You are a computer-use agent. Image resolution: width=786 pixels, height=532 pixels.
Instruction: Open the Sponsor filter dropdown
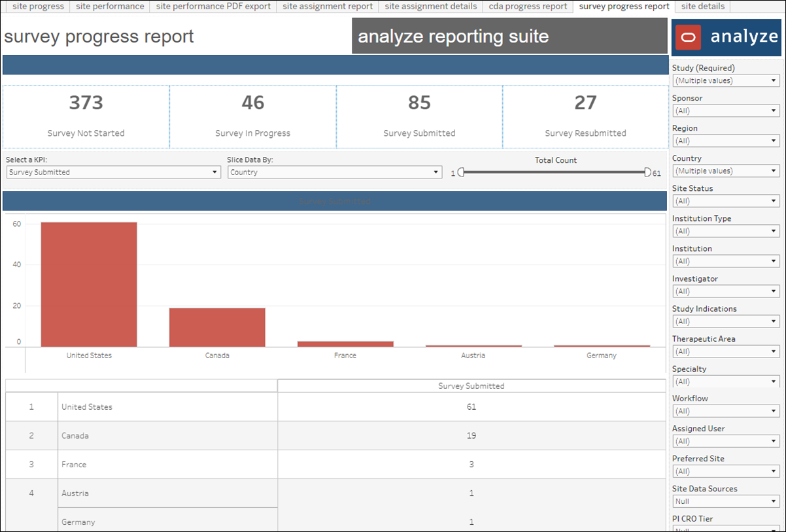tap(726, 110)
